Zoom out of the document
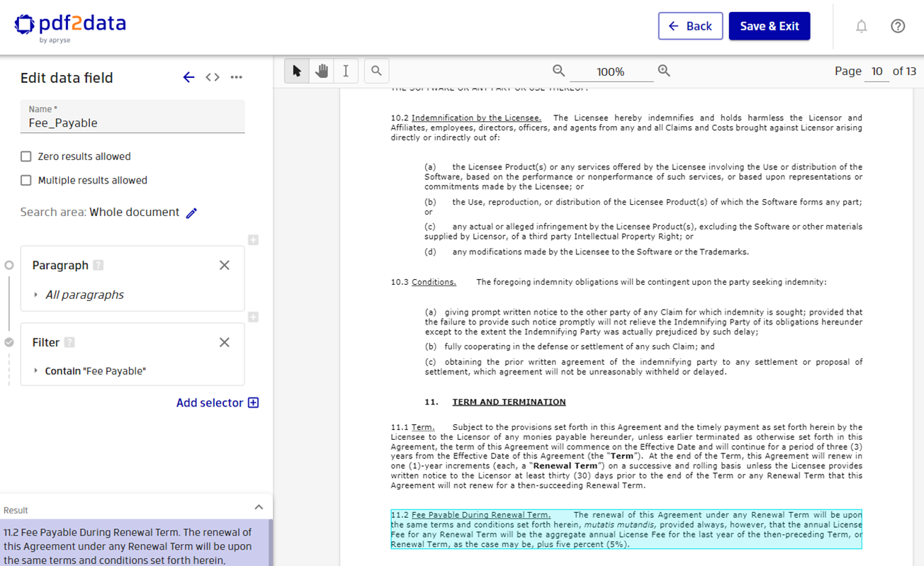Screen dimensions: 924x566 [558, 70]
